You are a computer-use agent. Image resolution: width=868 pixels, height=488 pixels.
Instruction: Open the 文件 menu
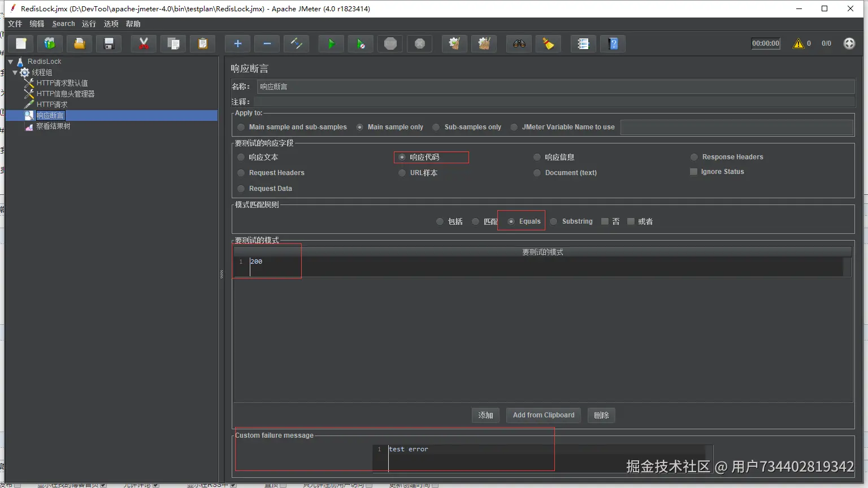15,24
